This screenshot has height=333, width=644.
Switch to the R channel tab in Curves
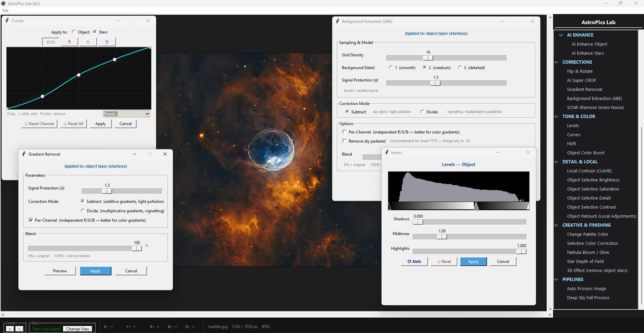pyautogui.click(x=69, y=42)
